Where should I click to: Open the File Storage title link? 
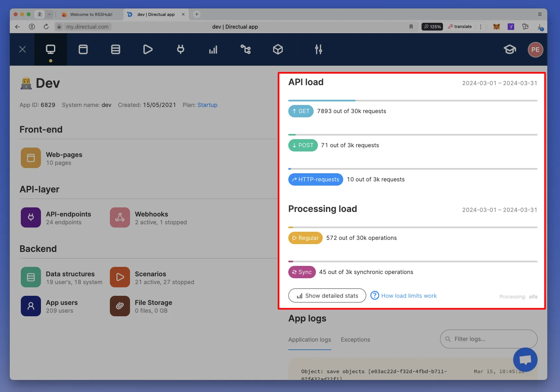(x=153, y=303)
